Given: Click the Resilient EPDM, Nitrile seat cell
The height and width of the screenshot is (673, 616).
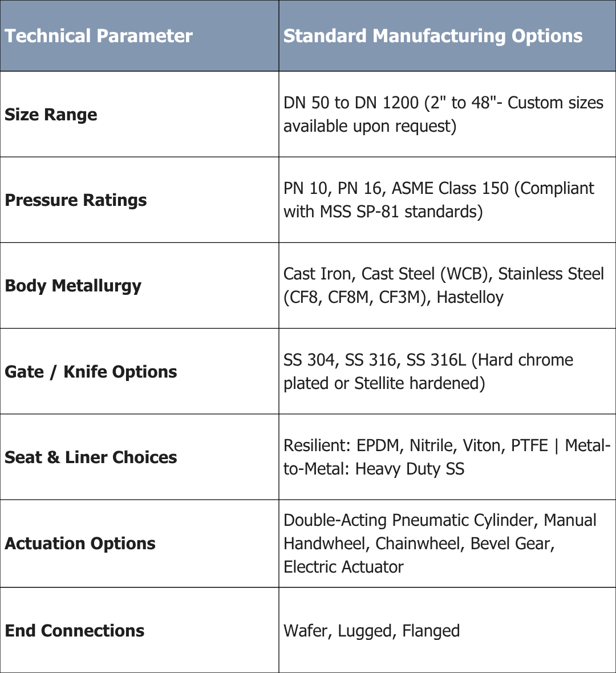Looking at the screenshot, I should tap(447, 457).
